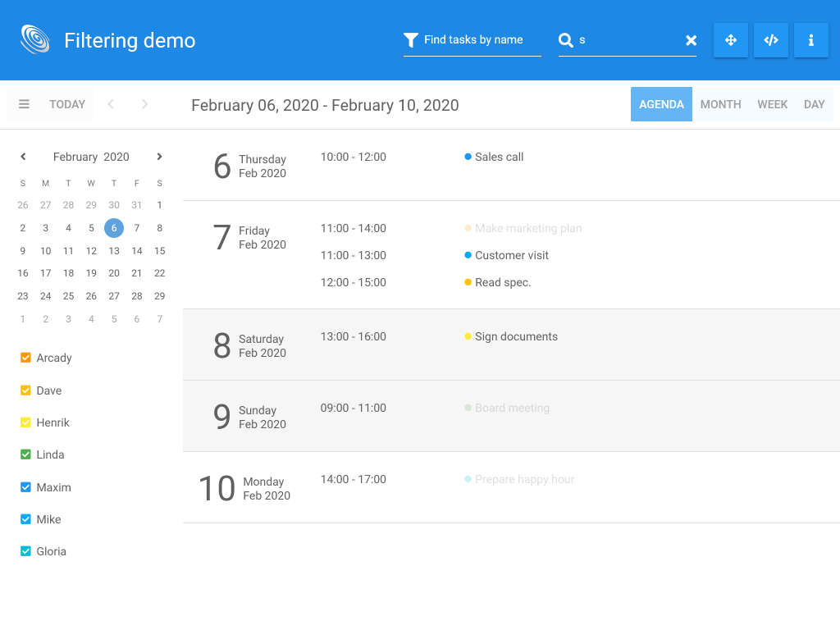
Task: Select February 14 in mini calendar
Action: [x=137, y=251]
